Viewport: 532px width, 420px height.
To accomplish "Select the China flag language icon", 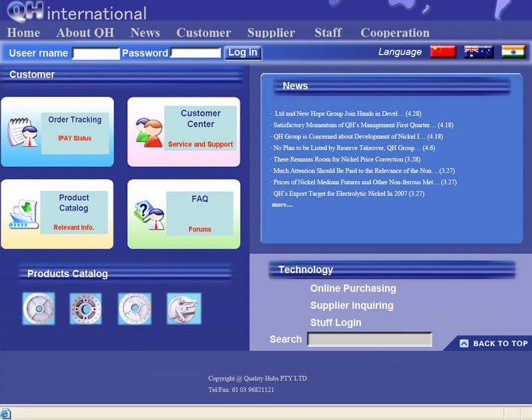I will 443,52.
